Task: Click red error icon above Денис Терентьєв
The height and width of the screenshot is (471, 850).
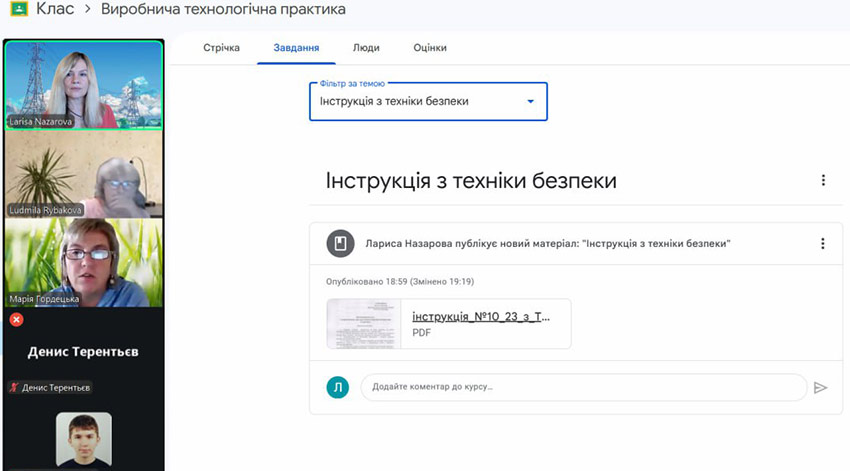Action: (16, 320)
